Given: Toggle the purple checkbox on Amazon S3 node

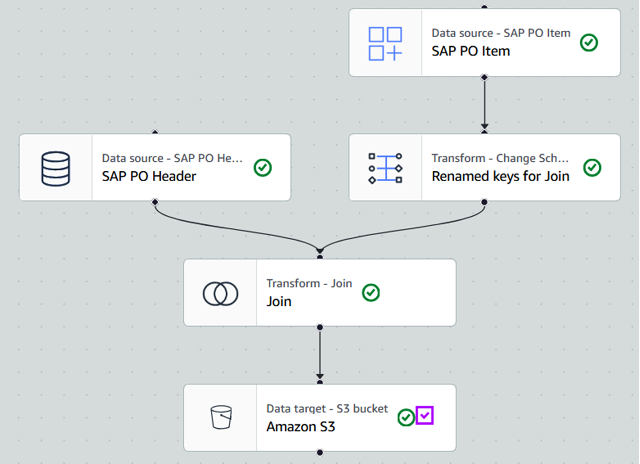Looking at the screenshot, I should point(426,415).
